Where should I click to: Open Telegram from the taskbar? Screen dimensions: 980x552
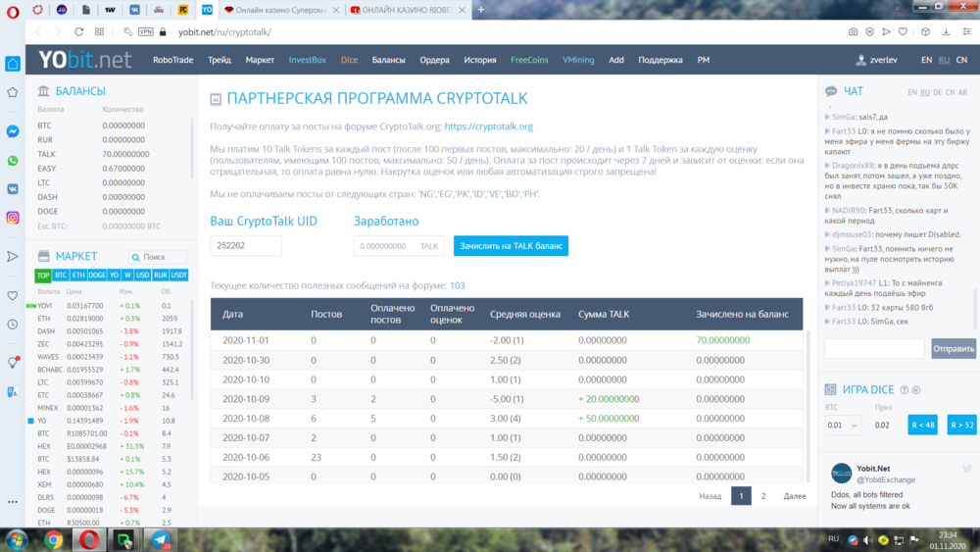click(161, 540)
